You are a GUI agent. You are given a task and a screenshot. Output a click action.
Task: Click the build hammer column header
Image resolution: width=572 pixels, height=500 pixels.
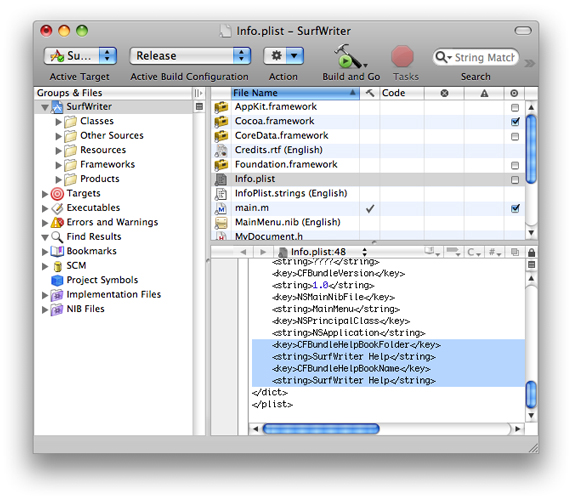[x=370, y=93]
